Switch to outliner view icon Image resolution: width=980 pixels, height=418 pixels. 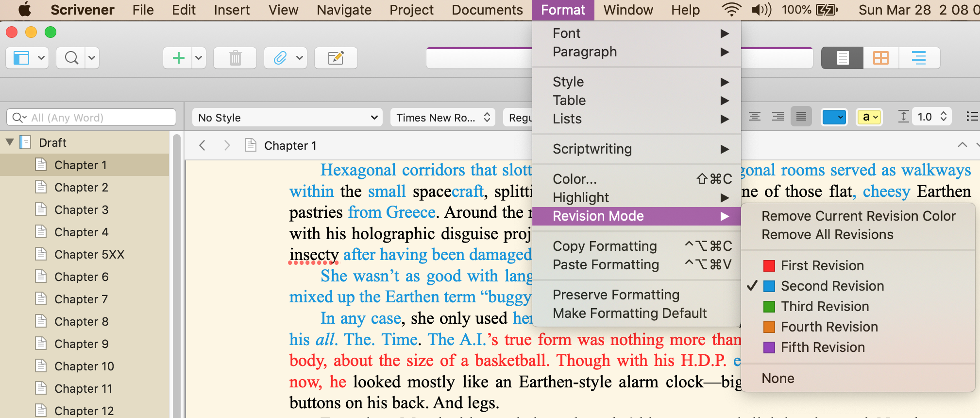(918, 58)
